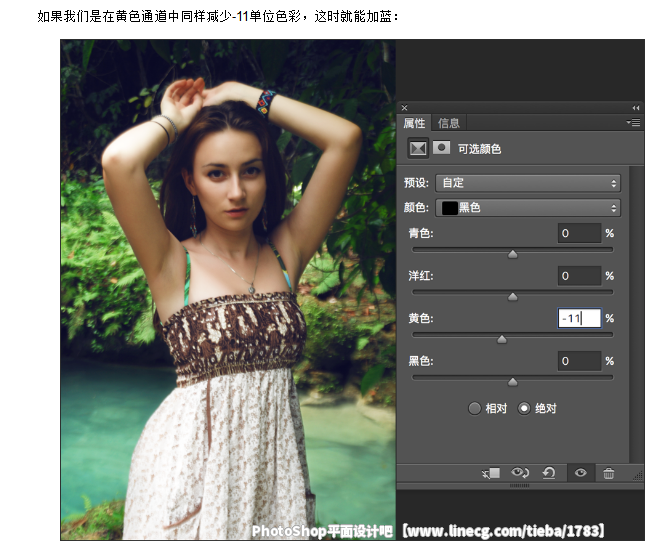Click the 洋红 value field
660x550 pixels.
(x=579, y=276)
